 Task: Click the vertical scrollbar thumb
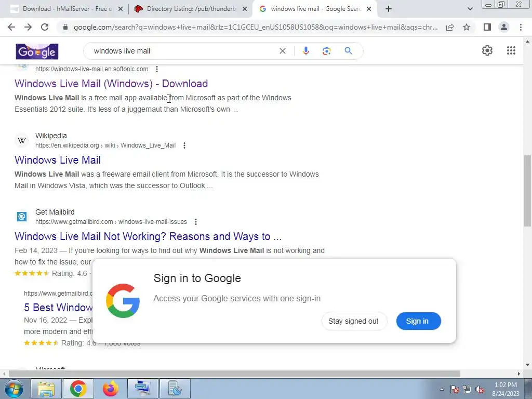click(x=528, y=191)
